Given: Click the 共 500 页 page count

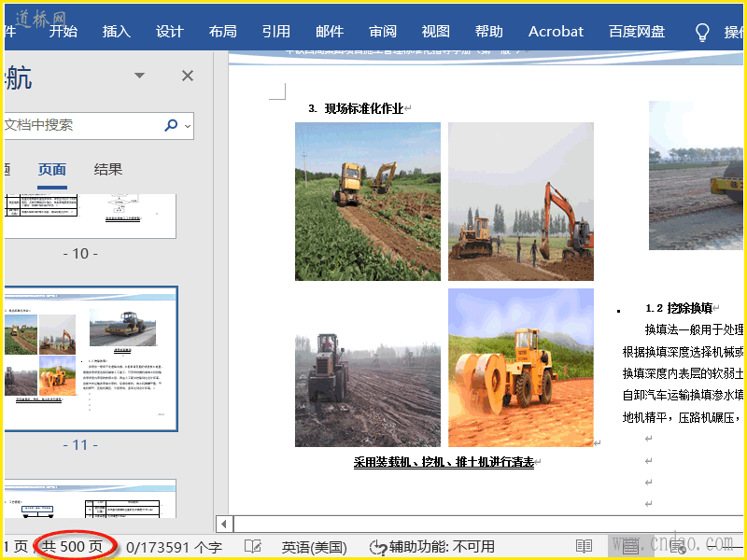Looking at the screenshot, I should pyautogui.click(x=73, y=547).
